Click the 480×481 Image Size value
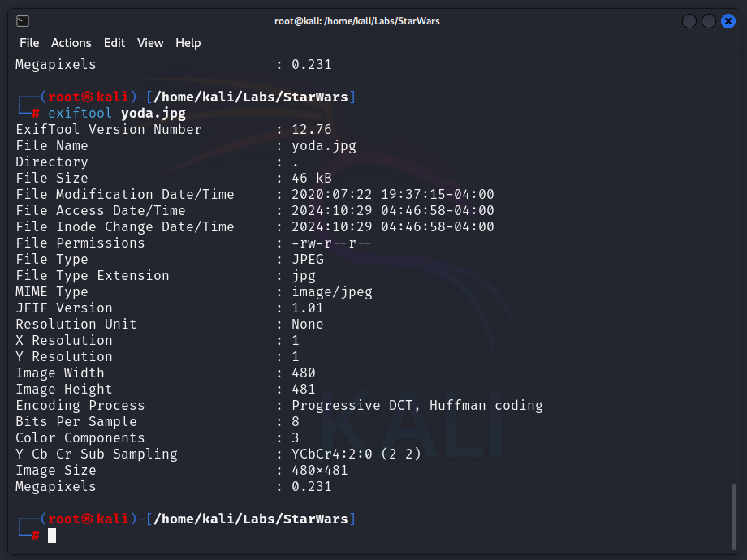The image size is (747, 560). (x=320, y=471)
